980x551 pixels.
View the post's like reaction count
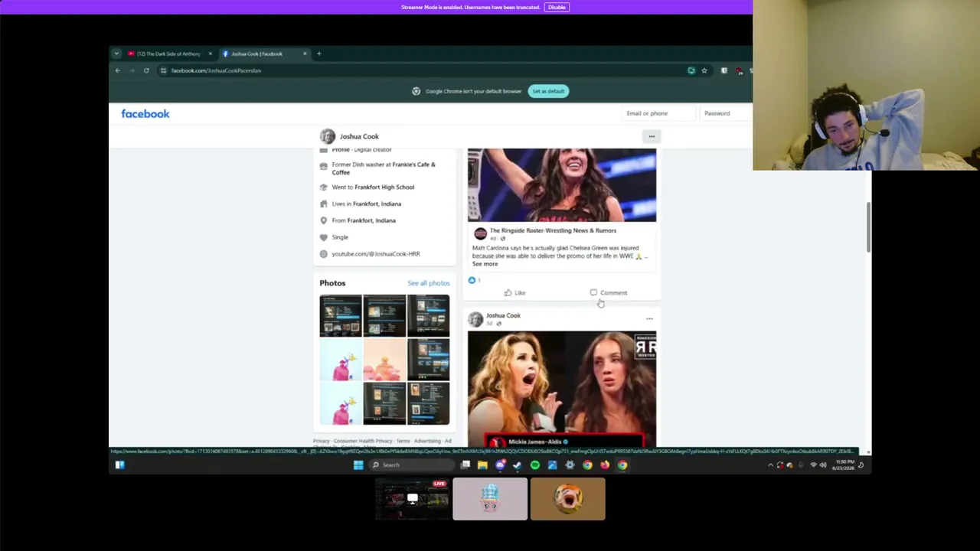474,280
